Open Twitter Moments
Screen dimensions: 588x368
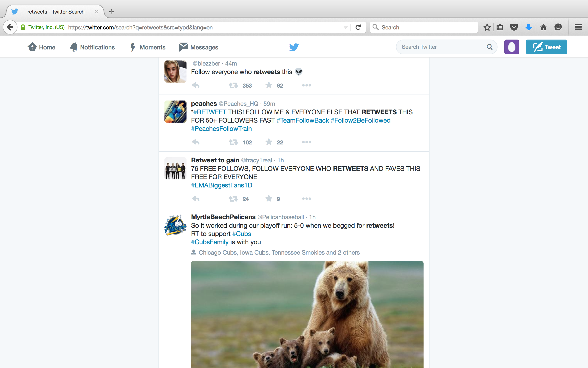tap(147, 47)
